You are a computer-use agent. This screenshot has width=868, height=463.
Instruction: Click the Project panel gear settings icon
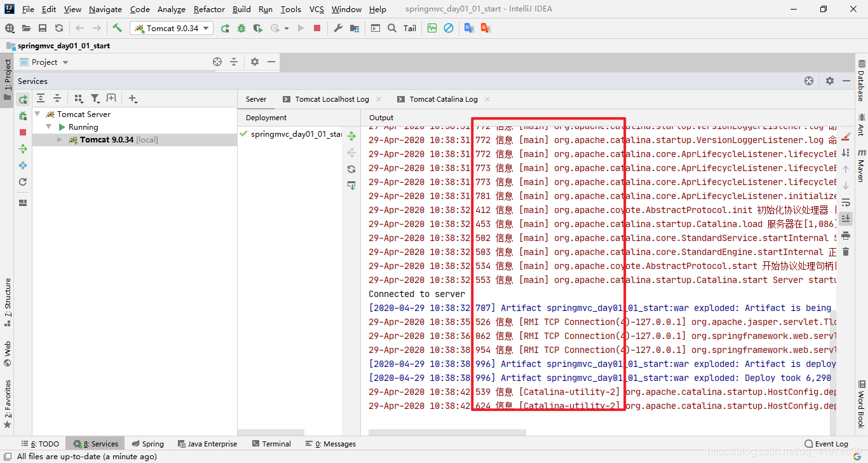tap(255, 62)
